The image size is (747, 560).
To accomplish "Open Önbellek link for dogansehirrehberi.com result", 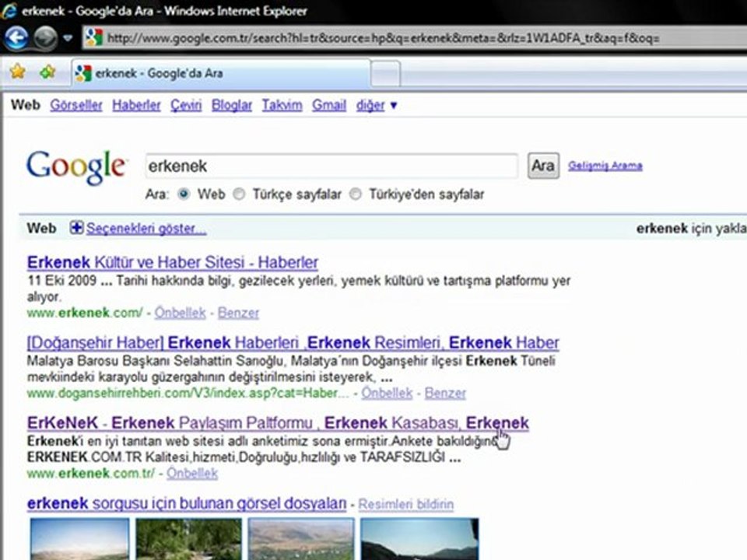I will 387,394.
